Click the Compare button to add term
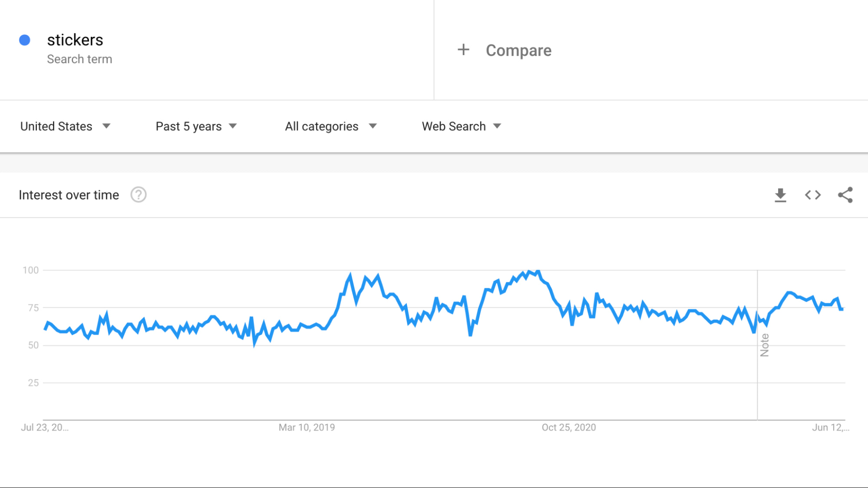Screen dimensions: 868x488 (518, 50)
